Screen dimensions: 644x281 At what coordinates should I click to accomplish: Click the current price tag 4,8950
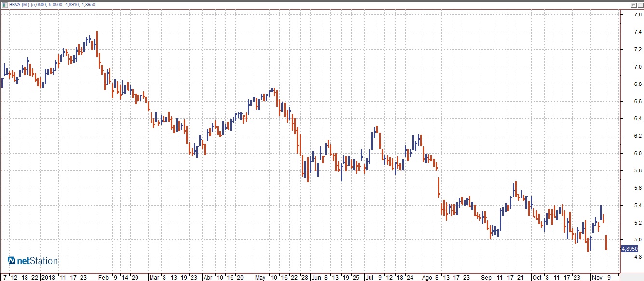(x=630, y=249)
